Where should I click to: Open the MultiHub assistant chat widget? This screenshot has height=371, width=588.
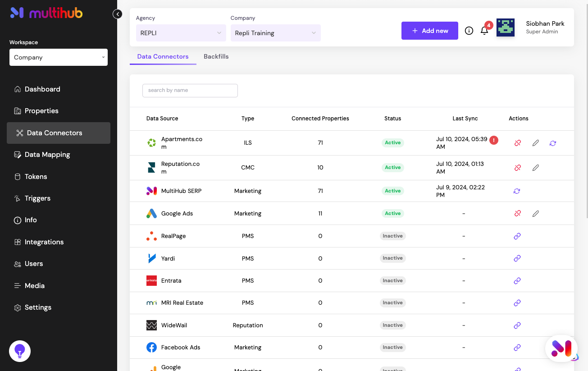point(561,348)
